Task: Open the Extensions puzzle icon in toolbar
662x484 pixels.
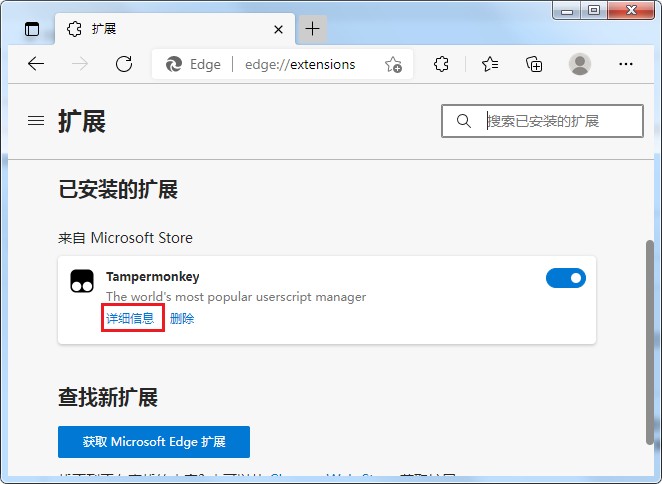Action: [x=441, y=64]
